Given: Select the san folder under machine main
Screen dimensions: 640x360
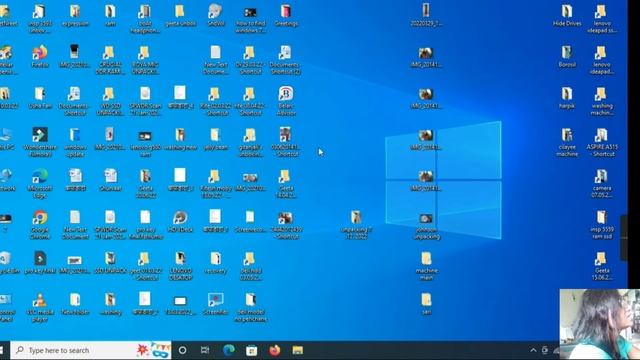Looking at the screenshot, I should (427, 304).
